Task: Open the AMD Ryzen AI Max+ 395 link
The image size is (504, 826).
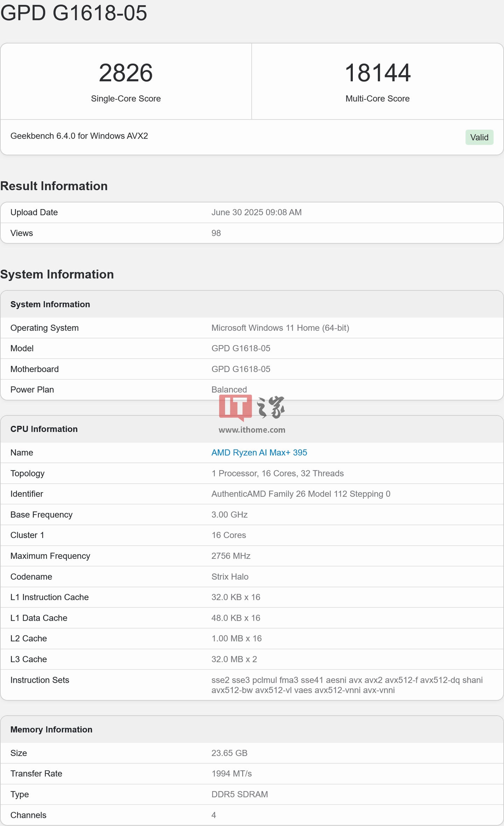Action: (259, 453)
